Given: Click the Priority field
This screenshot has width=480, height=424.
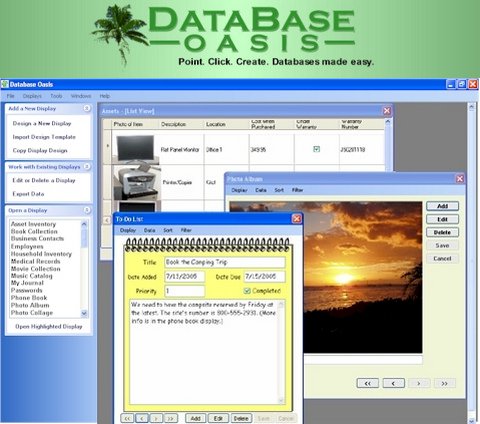Looking at the screenshot, I should (185, 291).
